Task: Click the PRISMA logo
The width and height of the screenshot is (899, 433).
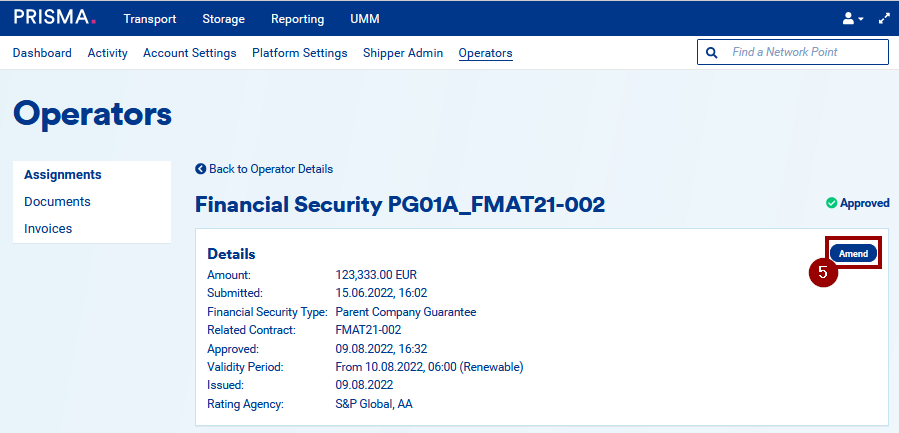Action: point(54,18)
